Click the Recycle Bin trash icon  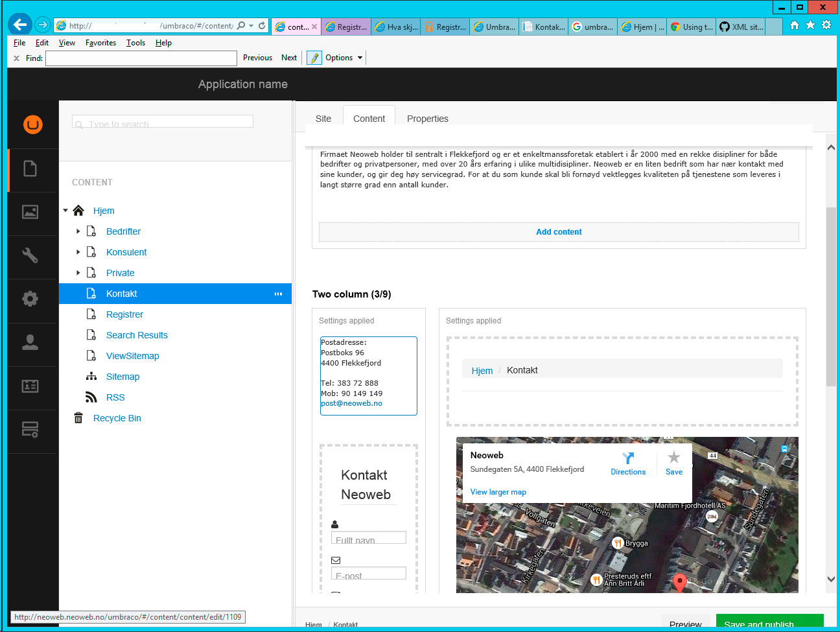[78, 418]
